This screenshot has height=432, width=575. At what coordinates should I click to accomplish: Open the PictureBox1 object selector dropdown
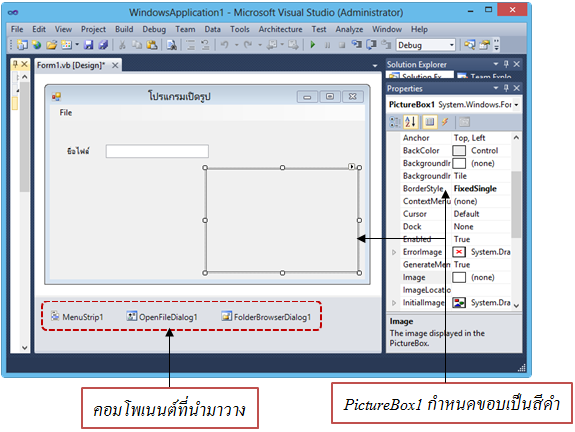(516, 105)
